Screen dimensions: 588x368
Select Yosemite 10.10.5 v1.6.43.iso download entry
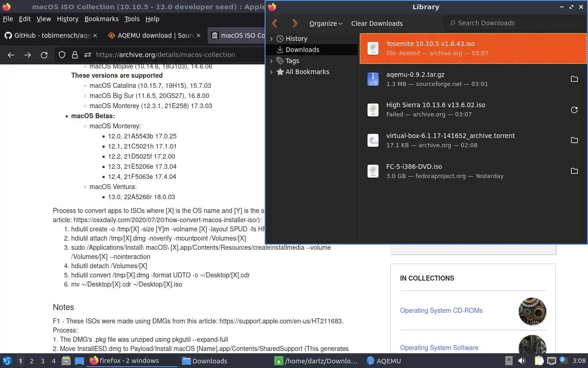tap(473, 48)
